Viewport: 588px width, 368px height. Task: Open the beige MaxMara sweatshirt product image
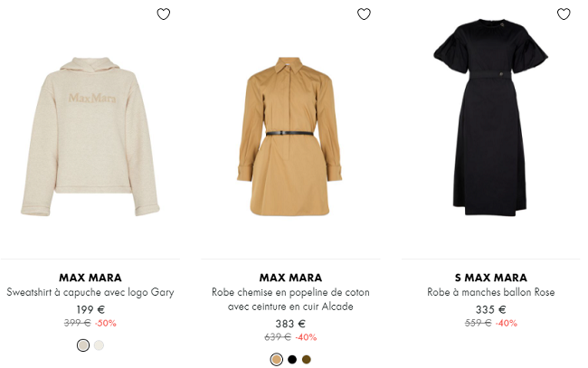tap(90, 136)
